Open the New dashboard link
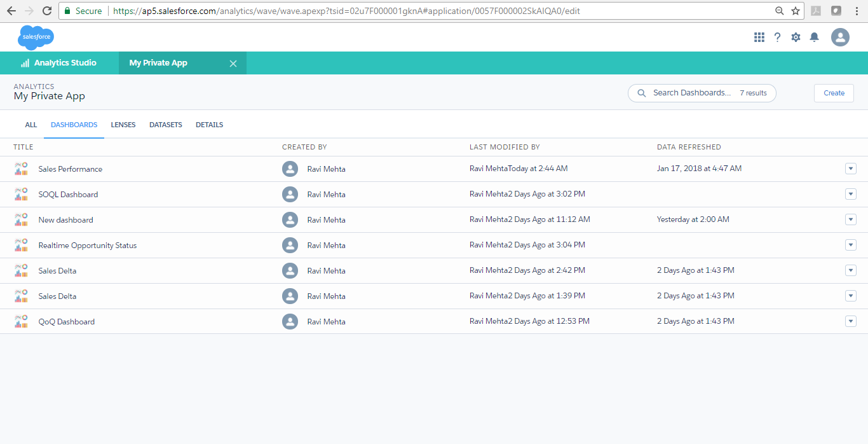This screenshot has height=444, width=868. click(65, 219)
